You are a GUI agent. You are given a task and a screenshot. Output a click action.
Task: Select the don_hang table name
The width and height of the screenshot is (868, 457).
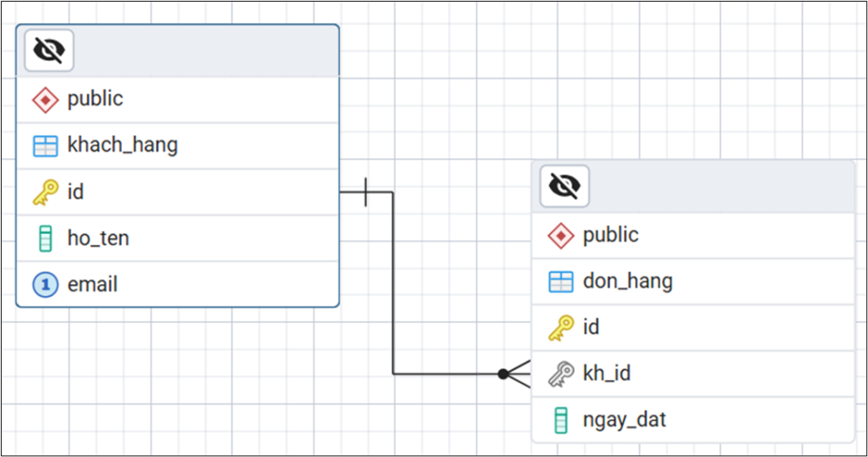click(627, 281)
